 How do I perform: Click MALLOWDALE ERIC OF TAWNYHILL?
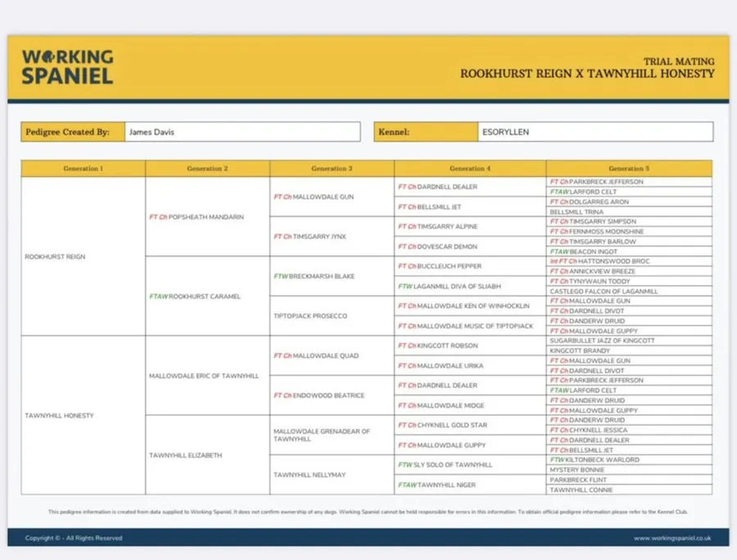point(203,376)
